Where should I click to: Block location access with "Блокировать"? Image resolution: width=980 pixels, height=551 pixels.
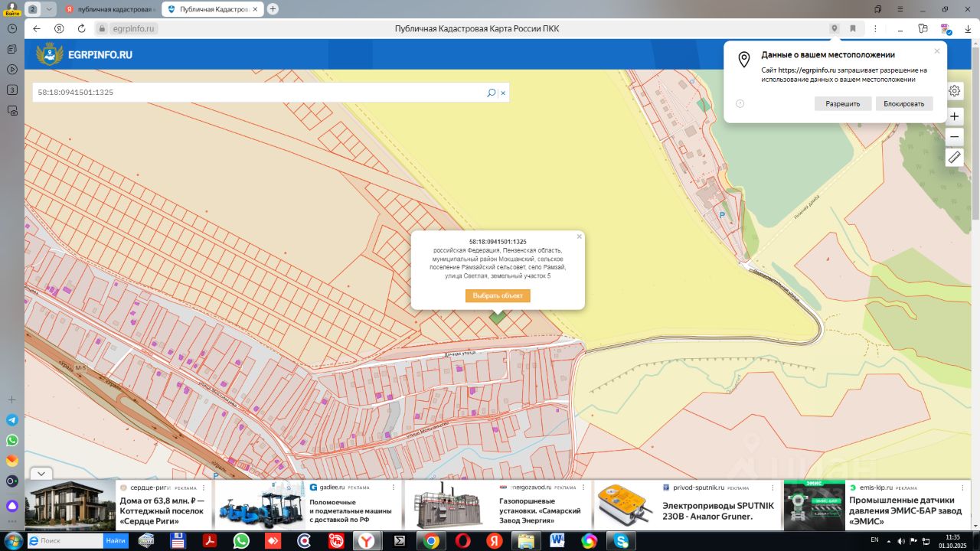click(x=903, y=103)
